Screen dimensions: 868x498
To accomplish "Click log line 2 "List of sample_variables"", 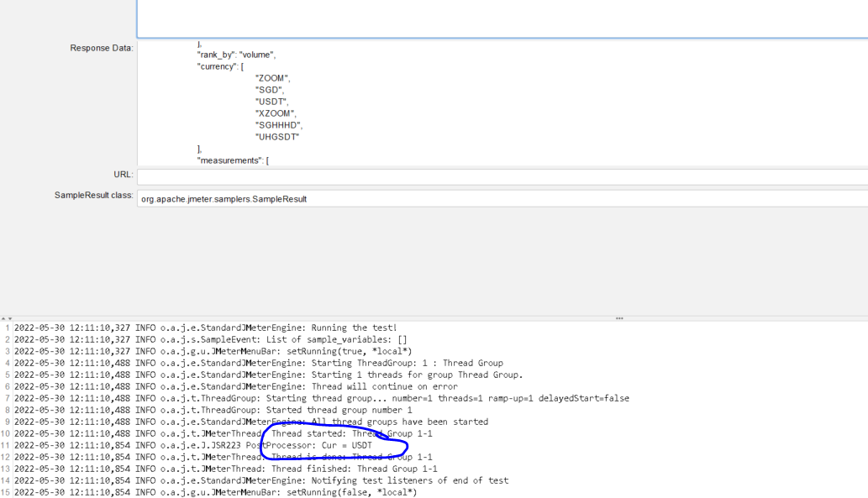I will (x=210, y=339).
